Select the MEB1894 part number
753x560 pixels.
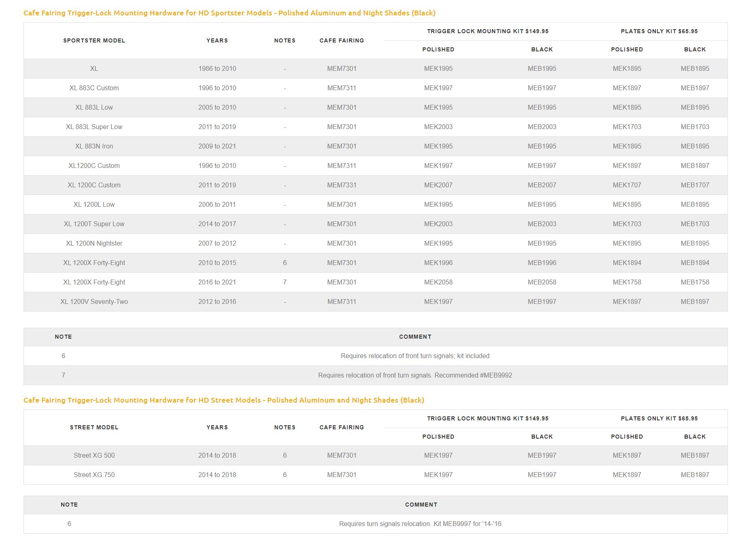pos(695,263)
